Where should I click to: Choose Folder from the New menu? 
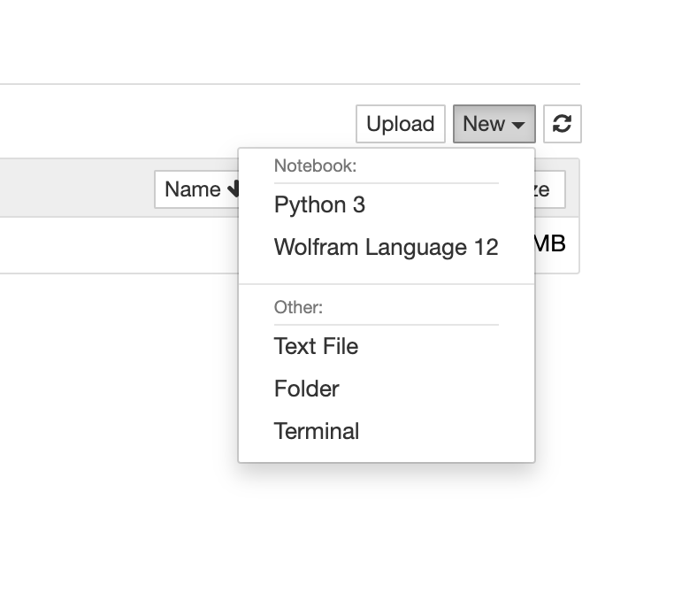pos(306,389)
